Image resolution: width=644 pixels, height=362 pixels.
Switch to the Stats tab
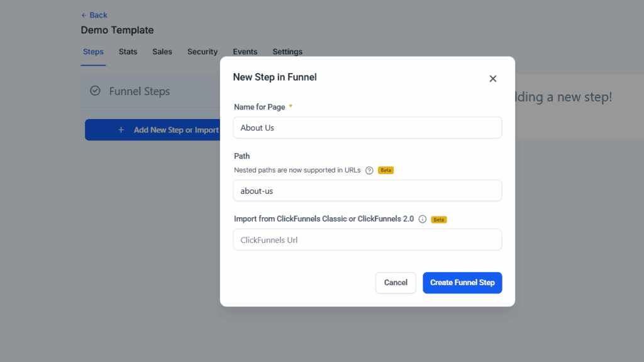click(x=128, y=52)
